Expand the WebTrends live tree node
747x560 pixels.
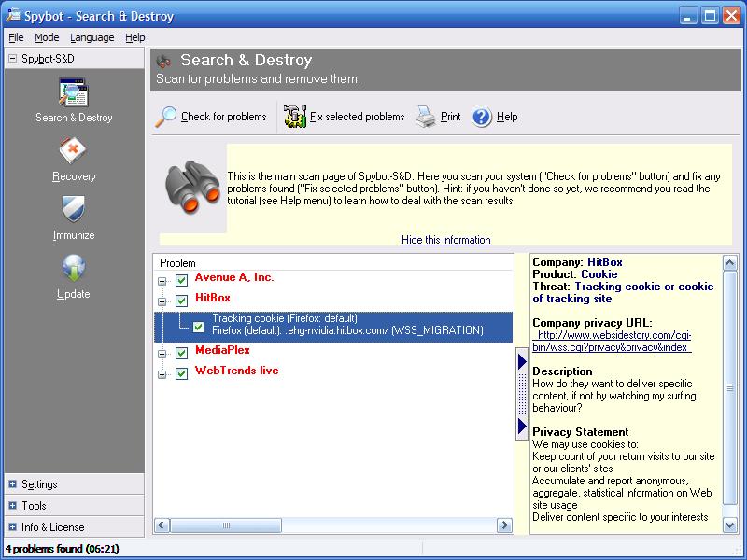point(162,374)
